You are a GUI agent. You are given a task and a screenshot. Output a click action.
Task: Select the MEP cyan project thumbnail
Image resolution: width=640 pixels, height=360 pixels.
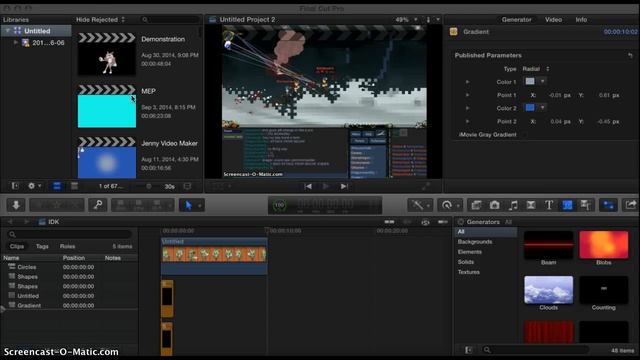pos(107,107)
